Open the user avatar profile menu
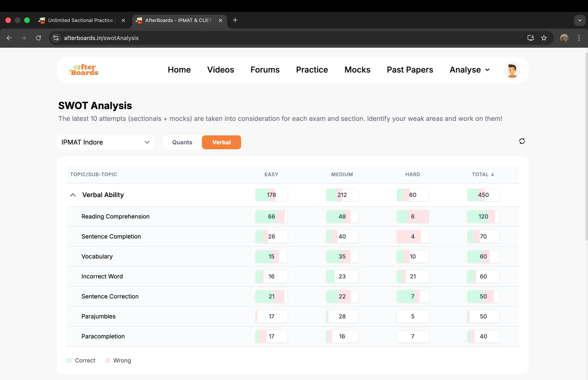 (x=512, y=70)
